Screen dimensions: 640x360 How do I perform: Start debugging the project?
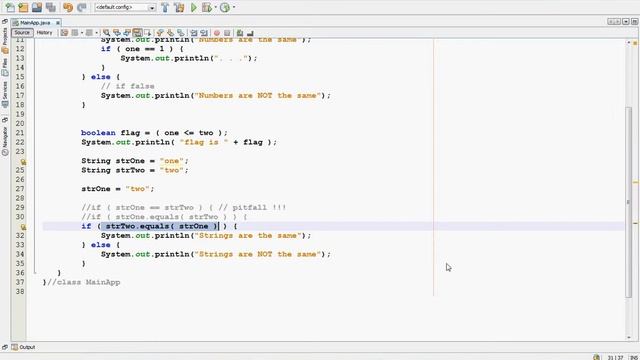point(207,7)
